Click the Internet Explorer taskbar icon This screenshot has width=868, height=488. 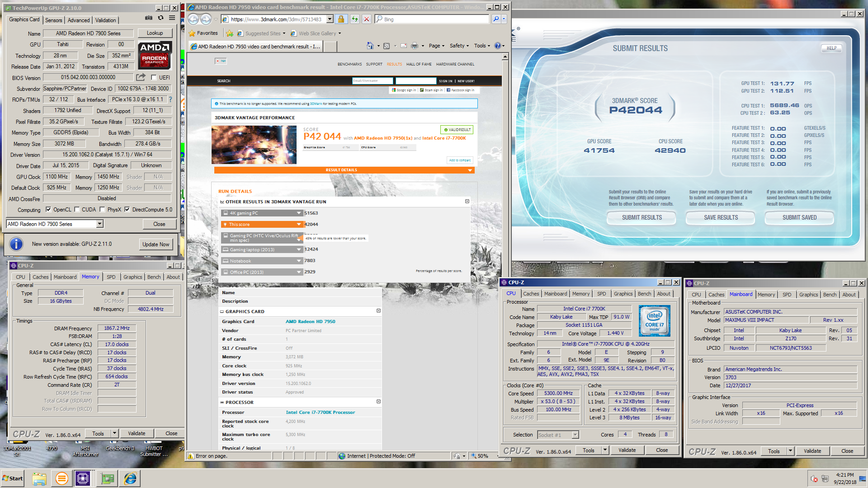click(x=130, y=478)
